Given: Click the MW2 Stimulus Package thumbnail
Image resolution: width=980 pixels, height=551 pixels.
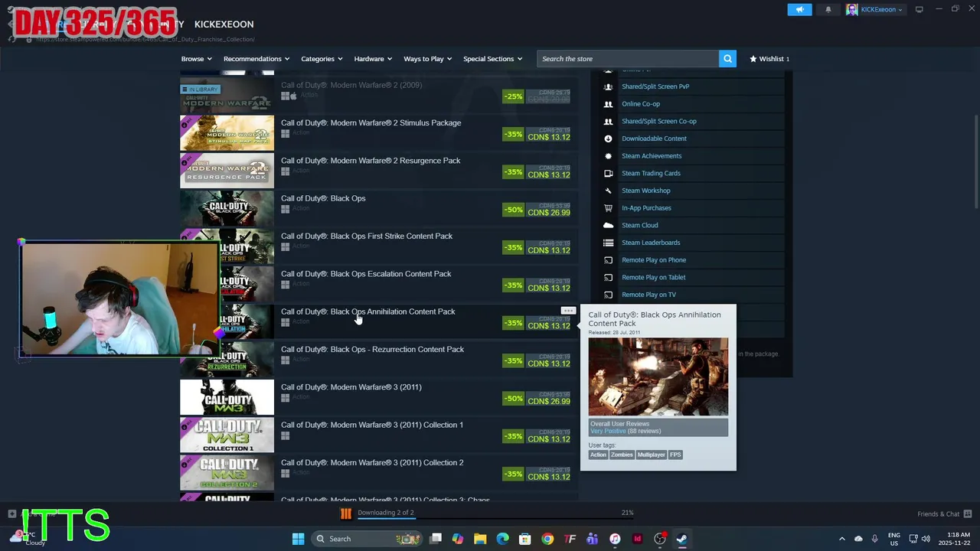Looking at the screenshot, I should [227, 132].
